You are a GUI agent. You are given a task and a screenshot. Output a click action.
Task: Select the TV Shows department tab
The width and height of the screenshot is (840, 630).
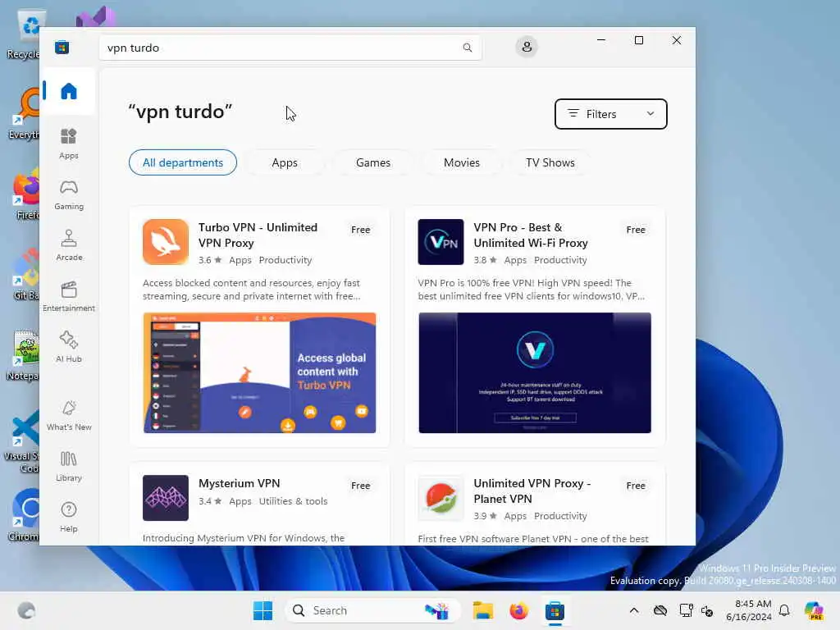[550, 162]
